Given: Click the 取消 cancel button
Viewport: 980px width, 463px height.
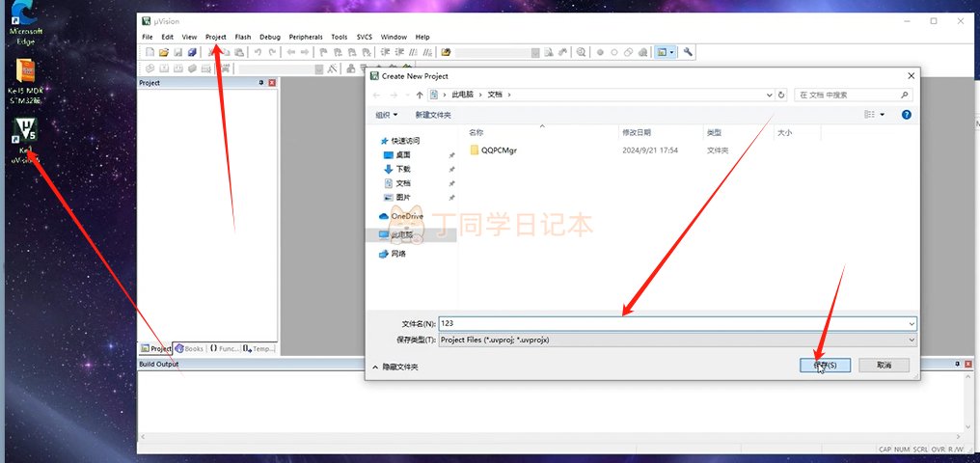Looking at the screenshot, I should click(x=884, y=366).
